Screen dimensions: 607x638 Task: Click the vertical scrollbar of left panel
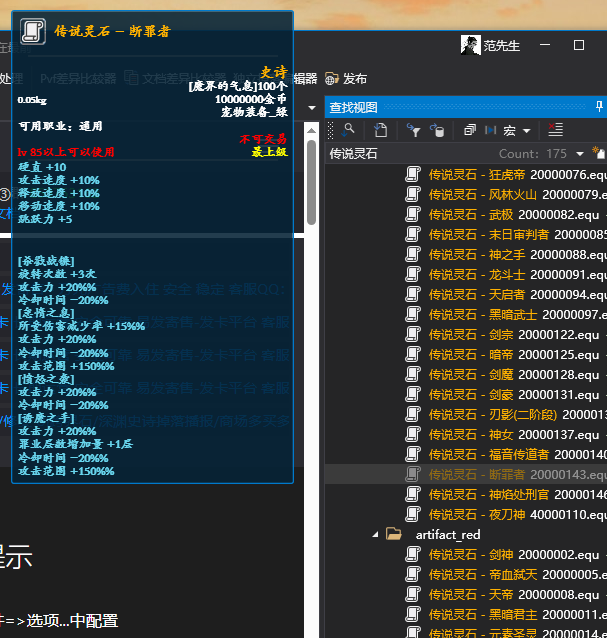coord(312,180)
